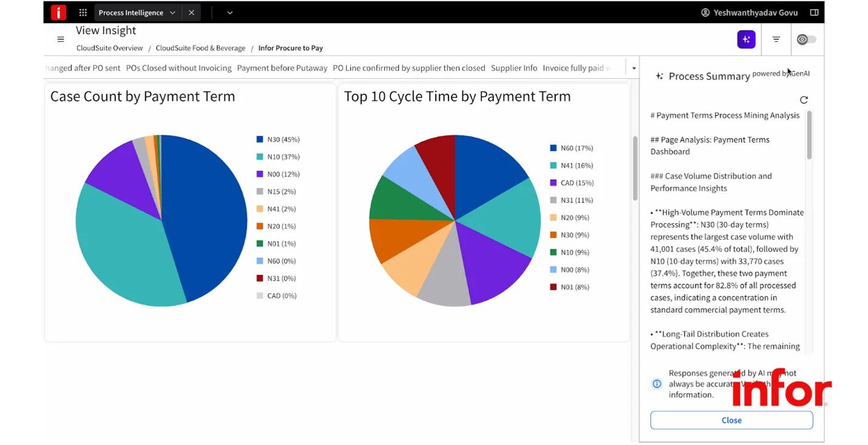This screenshot has height=445, width=868.
Task: Click N30 (45%) legend color swatch
Action: click(260, 140)
